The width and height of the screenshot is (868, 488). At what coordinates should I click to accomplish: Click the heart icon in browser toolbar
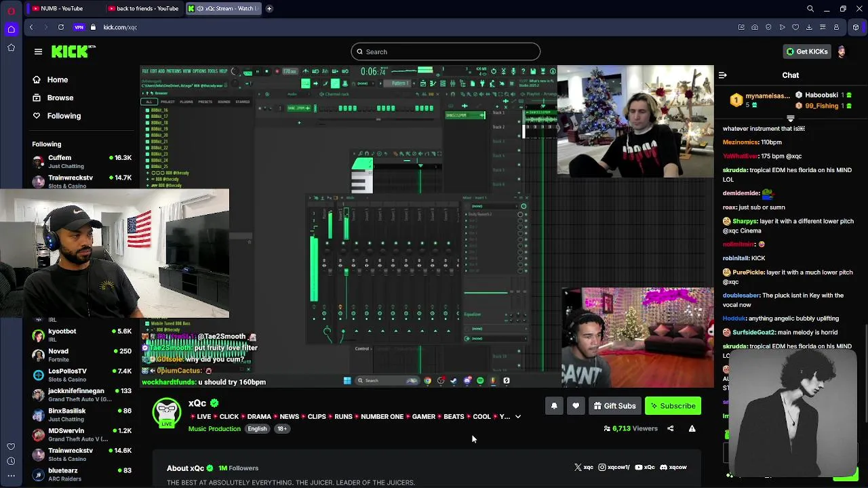pyautogui.click(x=795, y=27)
